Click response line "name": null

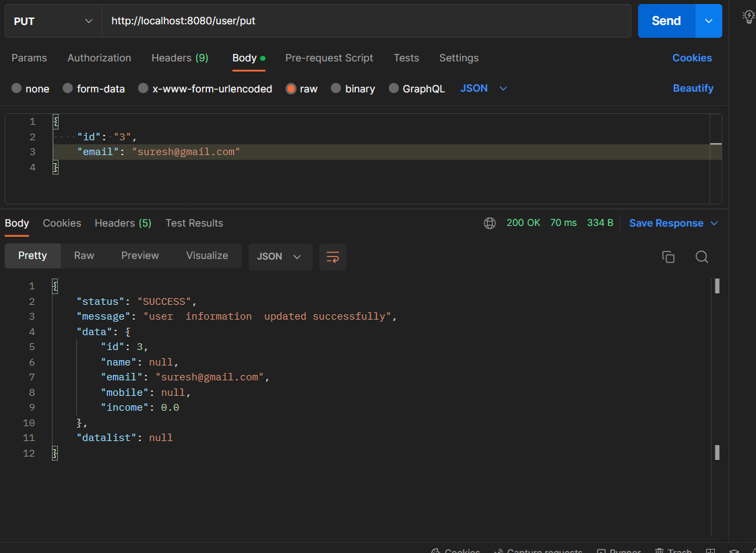140,362
